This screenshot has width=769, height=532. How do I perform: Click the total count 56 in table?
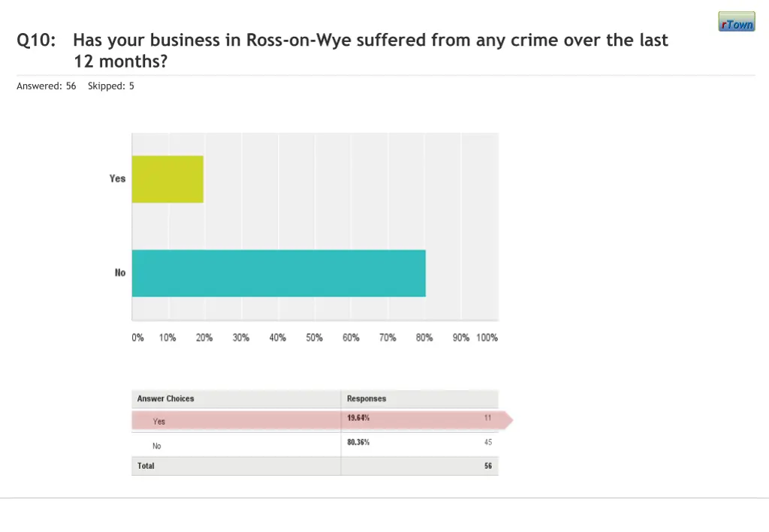point(487,466)
